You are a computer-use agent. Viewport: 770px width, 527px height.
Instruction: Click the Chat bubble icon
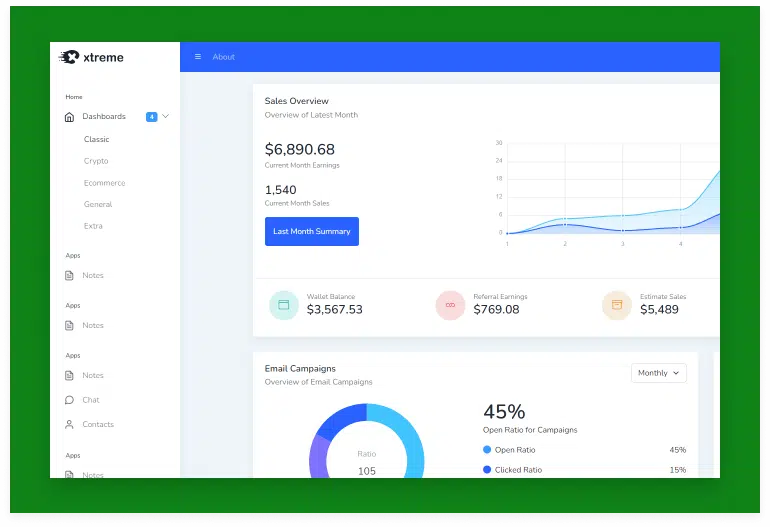click(69, 400)
